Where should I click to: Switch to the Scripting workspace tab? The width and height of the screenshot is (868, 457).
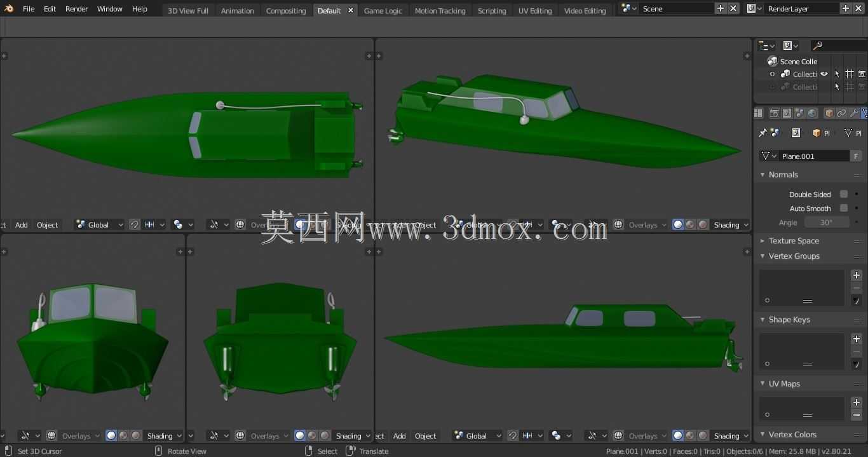pos(492,11)
